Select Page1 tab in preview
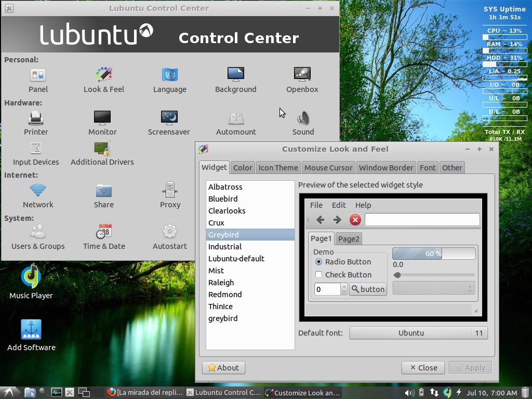Viewport: 532px width, 399px height. point(321,238)
